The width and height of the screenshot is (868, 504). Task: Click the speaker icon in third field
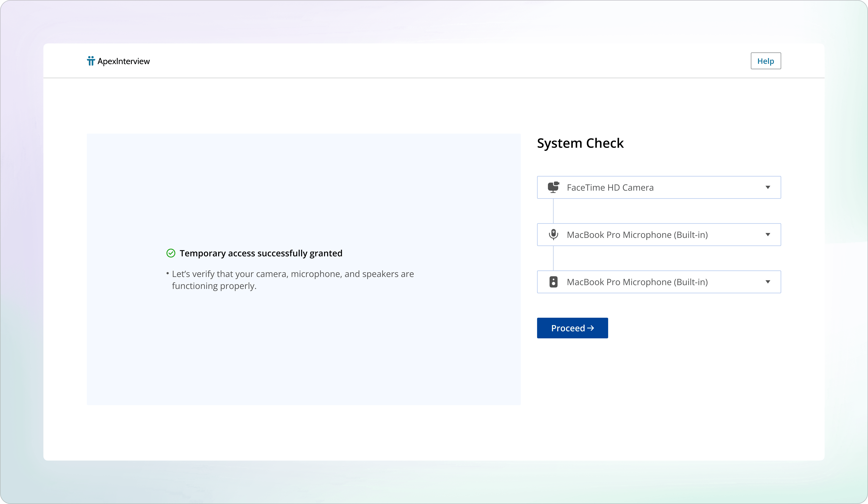pos(553,282)
